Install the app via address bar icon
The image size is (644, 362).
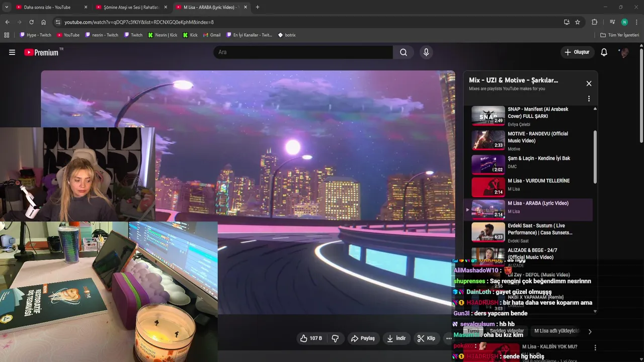tap(567, 22)
